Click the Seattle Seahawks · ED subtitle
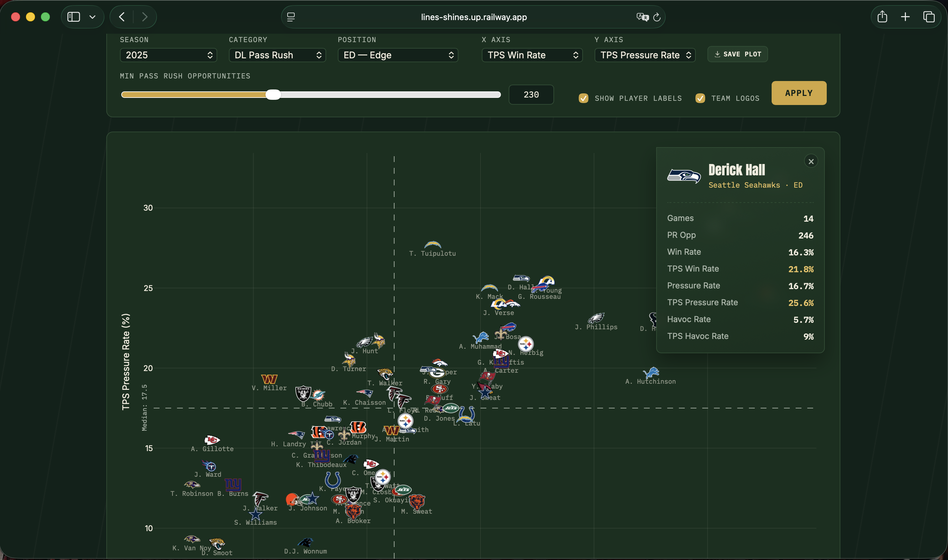The height and width of the screenshot is (560, 948). (755, 185)
